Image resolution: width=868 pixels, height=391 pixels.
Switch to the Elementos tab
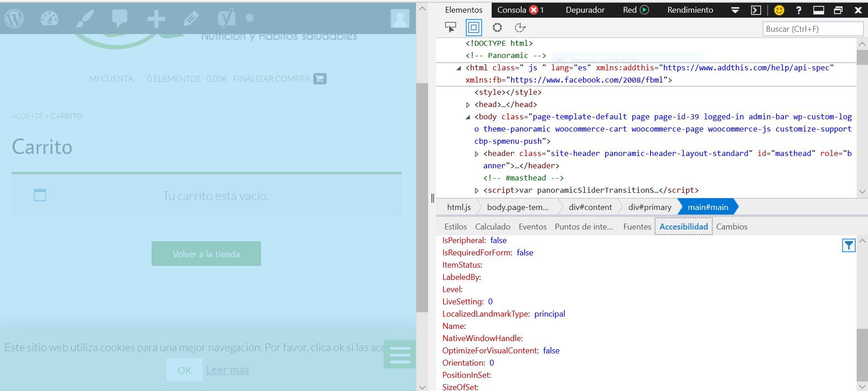pyautogui.click(x=464, y=10)
